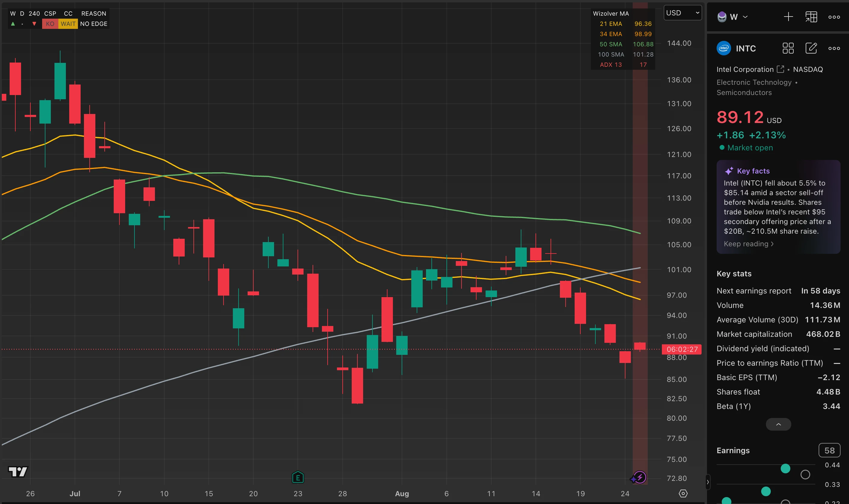
Task: Click the Beta (1Y) value 3.44
Action: (x=831, y=406)
